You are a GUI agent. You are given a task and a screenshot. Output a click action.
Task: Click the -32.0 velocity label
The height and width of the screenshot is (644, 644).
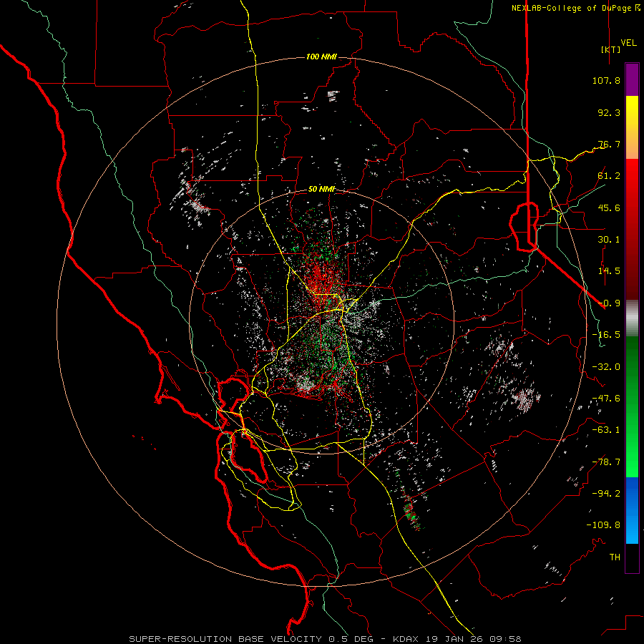click(606, 367)
